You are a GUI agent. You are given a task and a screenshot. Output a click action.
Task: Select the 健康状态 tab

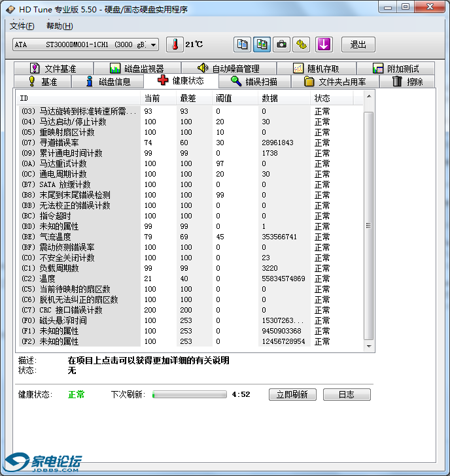point(181,80)
